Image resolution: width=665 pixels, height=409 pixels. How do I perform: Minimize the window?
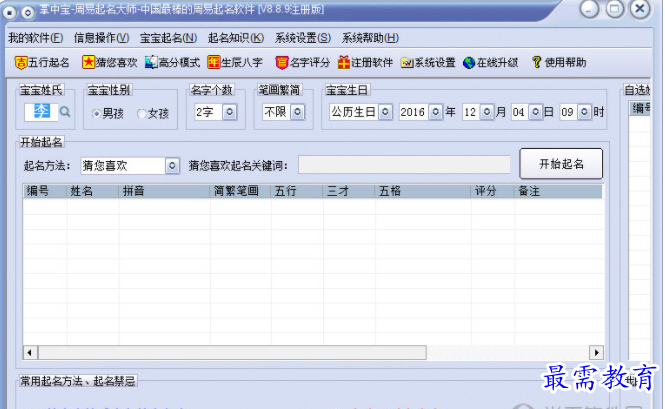click(590, 9)
